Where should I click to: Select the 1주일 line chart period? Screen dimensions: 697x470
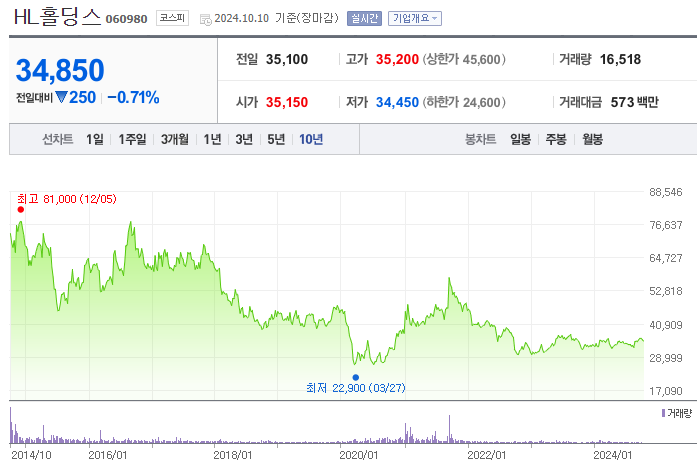(x=132, y=140)
